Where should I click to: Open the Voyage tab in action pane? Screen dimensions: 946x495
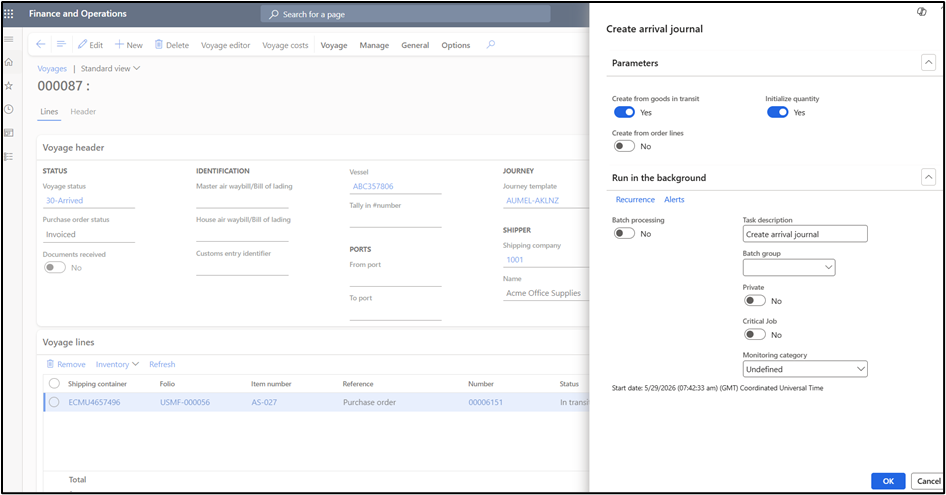(x=334, y=45)
